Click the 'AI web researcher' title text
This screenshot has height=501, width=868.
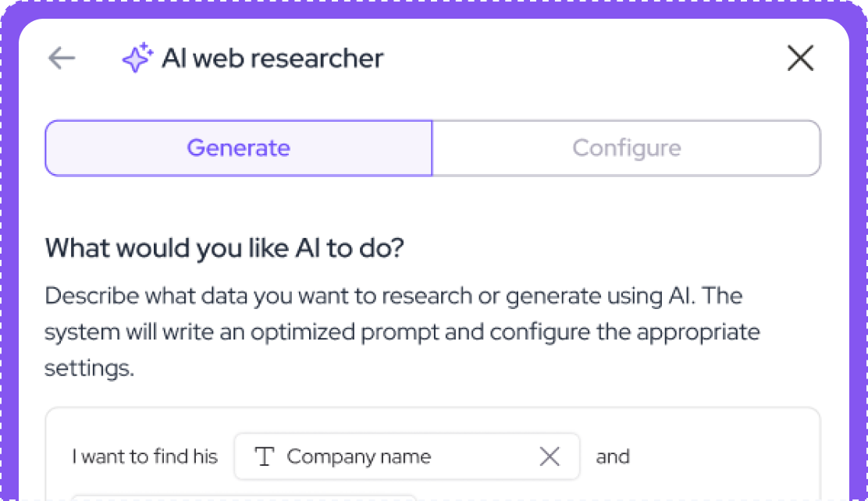tap(272, 59)
